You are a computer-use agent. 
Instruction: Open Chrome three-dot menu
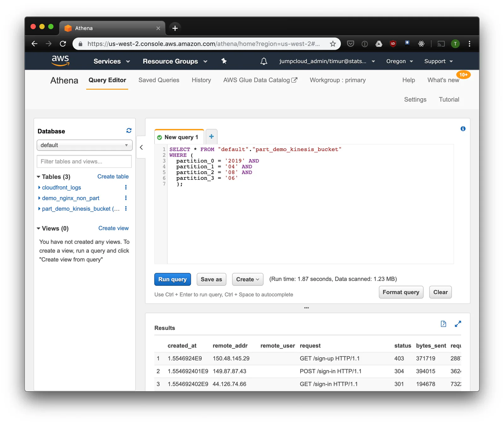469,44
